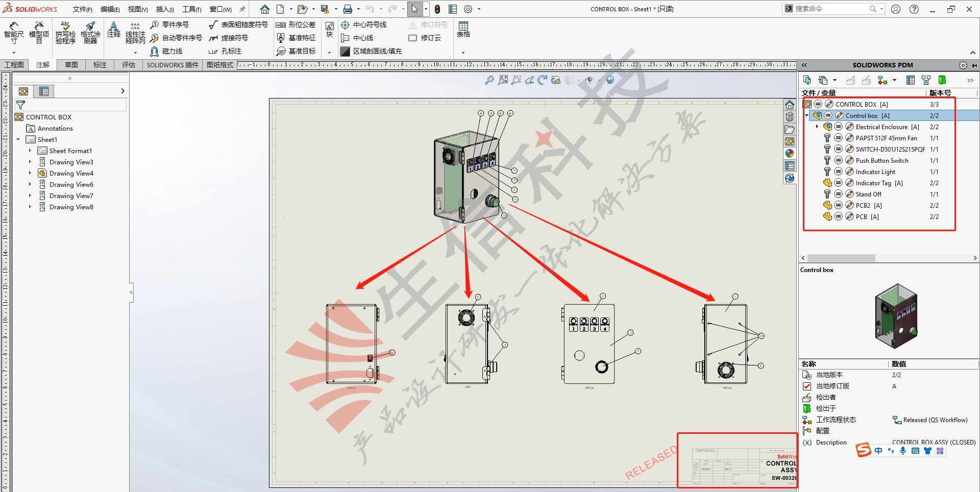Open the 插入 (Insert) menu
The width and height of the screenshot is (980, 492).
(164, 9)
